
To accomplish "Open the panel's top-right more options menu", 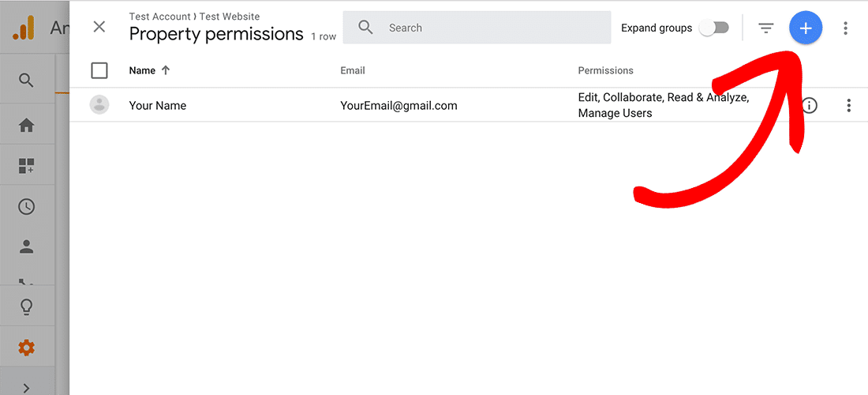I will coord(845,28).
